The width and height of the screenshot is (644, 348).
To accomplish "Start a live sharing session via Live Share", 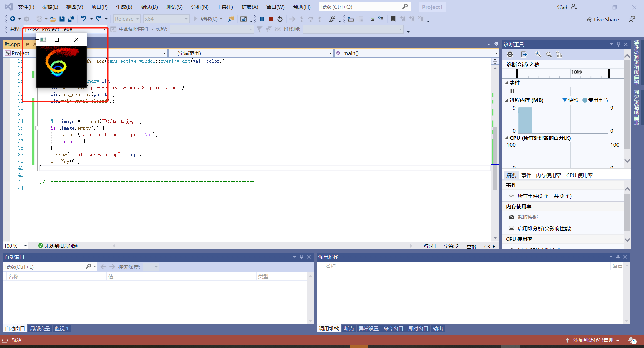I will [x=602, y=19].
